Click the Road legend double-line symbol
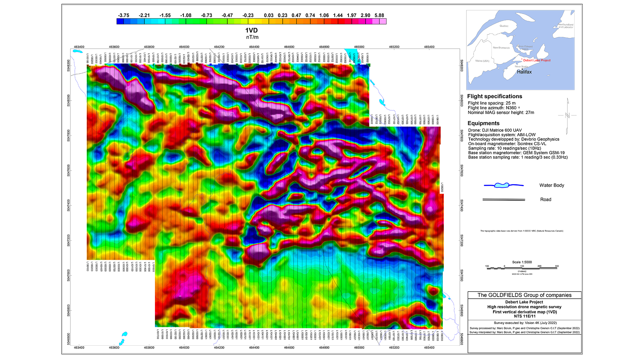This screenshot has height=362, width=644. [503, 199]
